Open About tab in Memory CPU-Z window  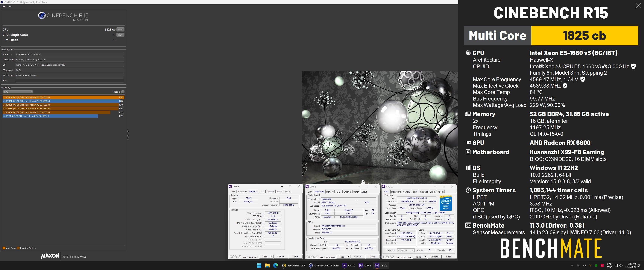287,192
